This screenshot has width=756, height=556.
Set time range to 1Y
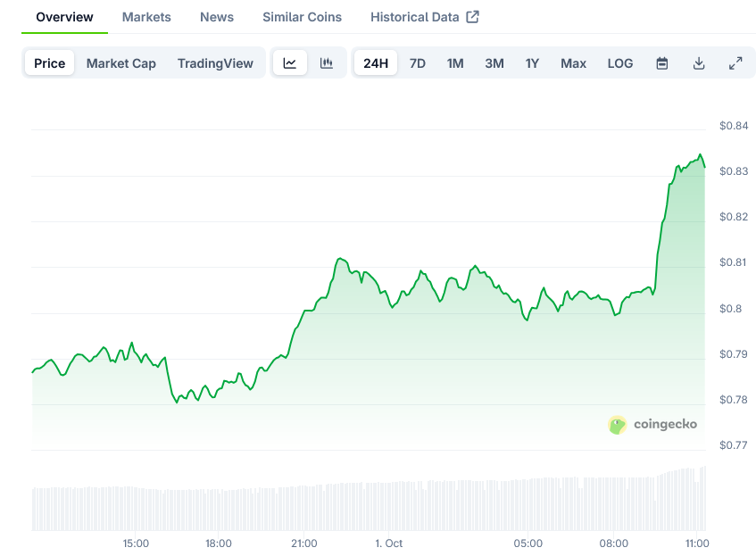point(533,63)
